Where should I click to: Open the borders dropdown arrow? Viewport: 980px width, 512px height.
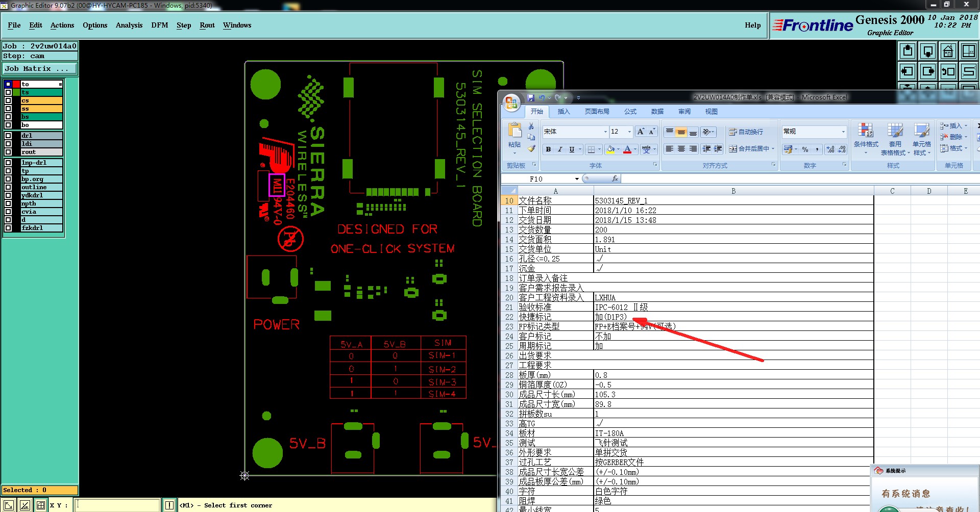(599, 149)
